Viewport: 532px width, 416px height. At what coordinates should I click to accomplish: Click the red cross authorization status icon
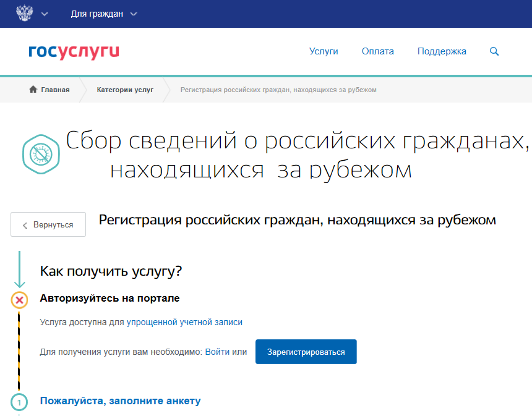[x=19, y=300]
